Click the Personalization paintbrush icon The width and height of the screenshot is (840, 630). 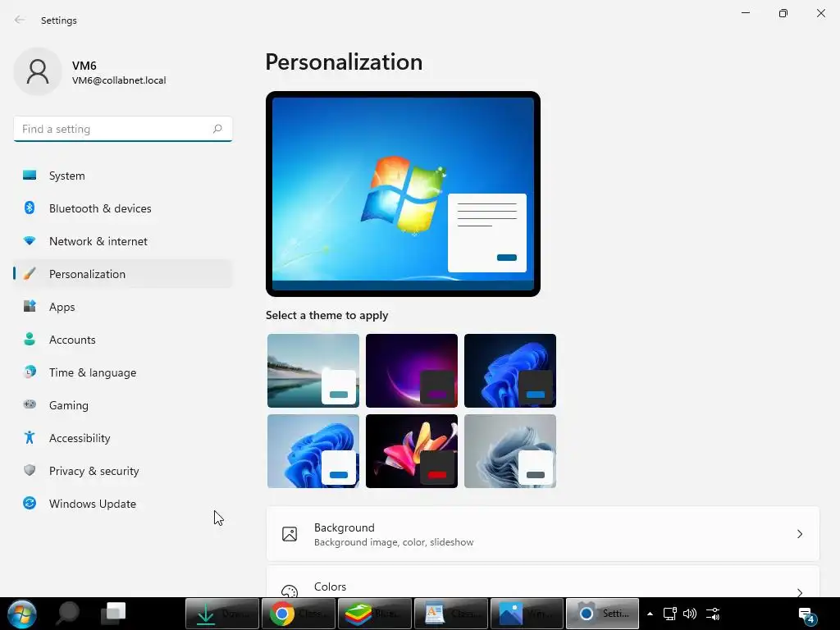point(30,274)
